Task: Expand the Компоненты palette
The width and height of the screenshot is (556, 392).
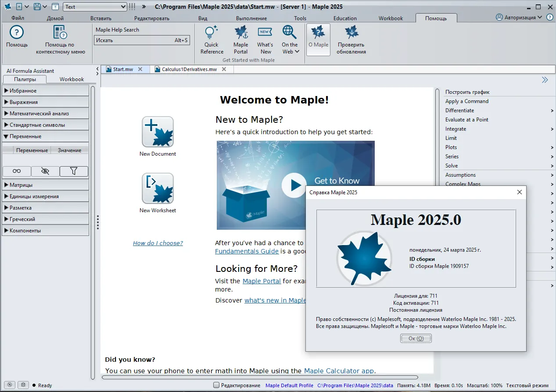Action: point(46,231)
